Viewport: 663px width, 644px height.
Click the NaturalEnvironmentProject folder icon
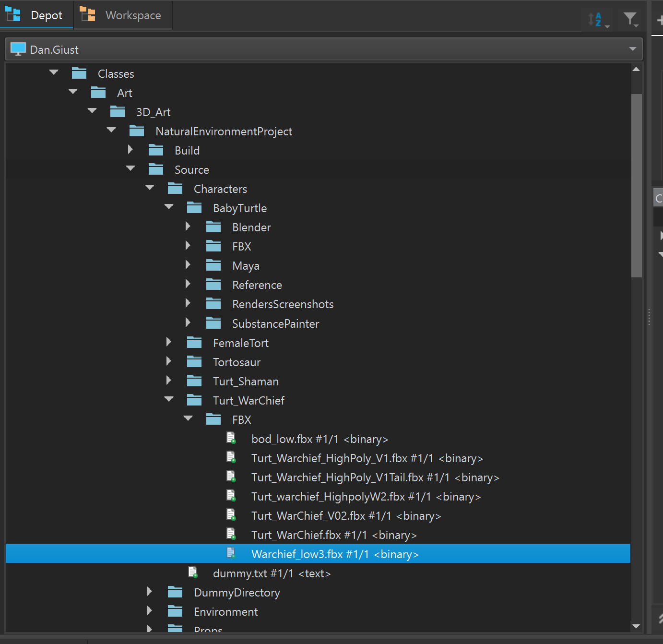coord(137,131)
